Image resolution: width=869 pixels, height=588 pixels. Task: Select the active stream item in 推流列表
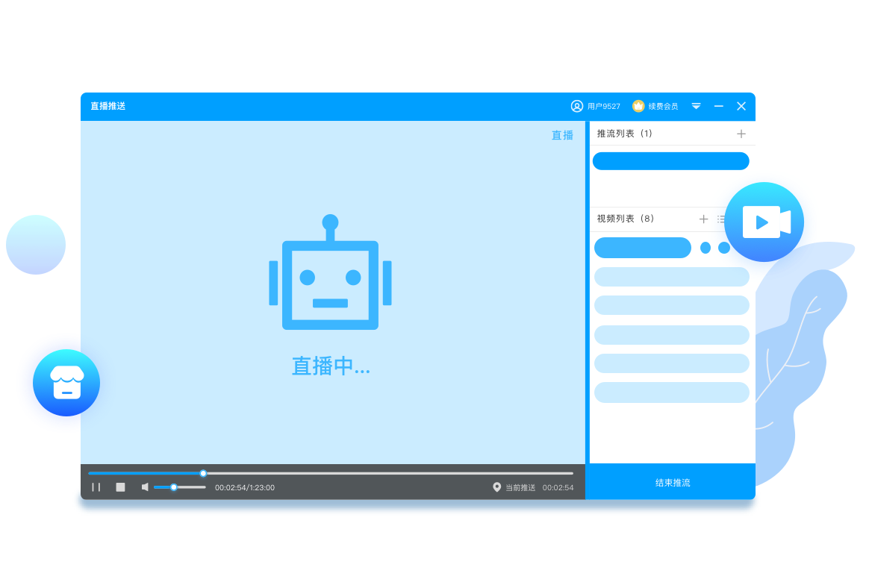(x=670, y=161)
